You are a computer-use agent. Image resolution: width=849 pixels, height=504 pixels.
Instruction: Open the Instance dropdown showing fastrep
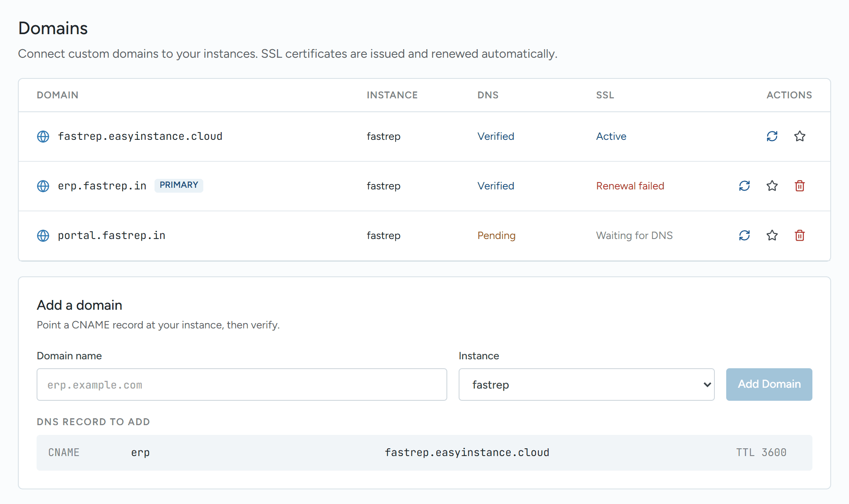point(586,385)
